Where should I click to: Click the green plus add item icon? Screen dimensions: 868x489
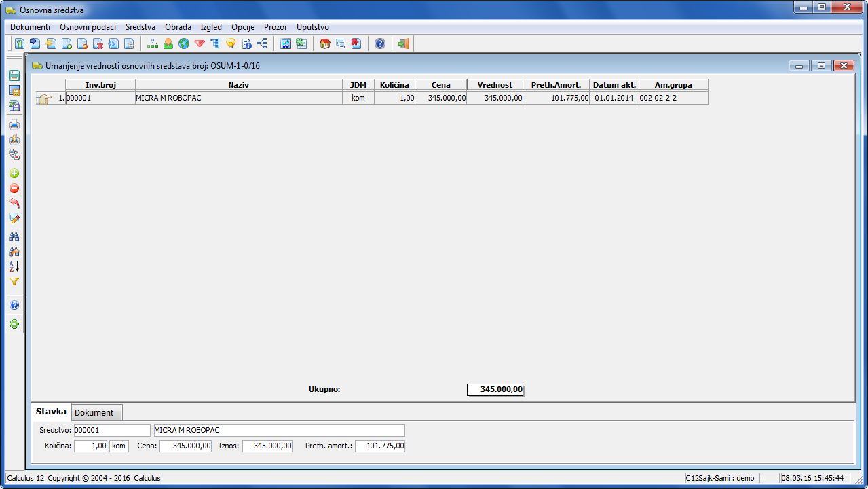tap(14, 174)
